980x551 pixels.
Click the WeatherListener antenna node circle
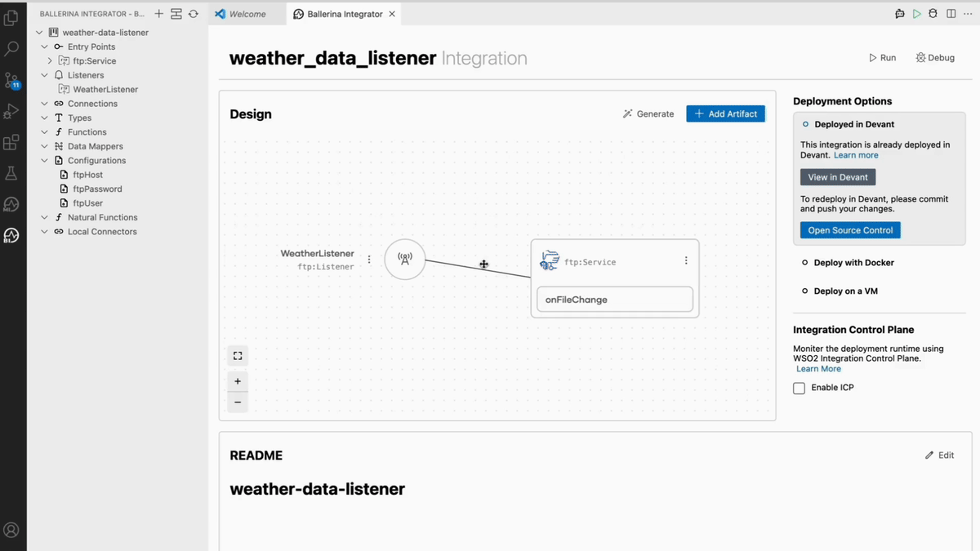point(405,260)
